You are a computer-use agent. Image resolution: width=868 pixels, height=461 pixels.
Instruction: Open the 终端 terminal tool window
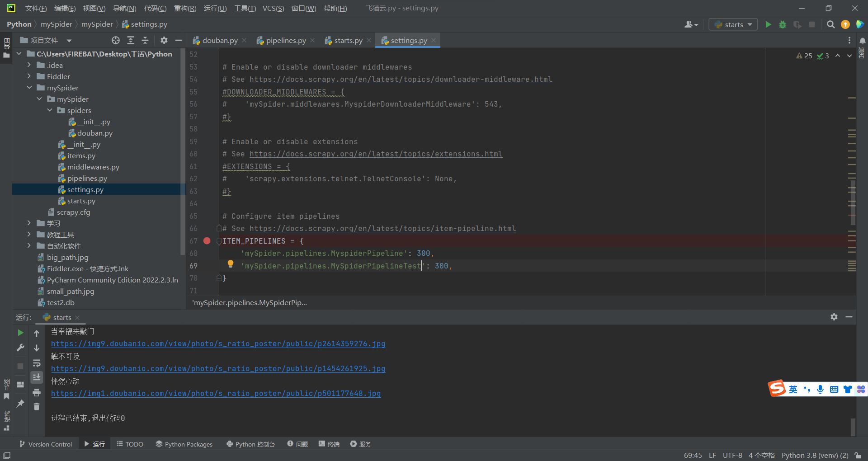pos(329,444)
